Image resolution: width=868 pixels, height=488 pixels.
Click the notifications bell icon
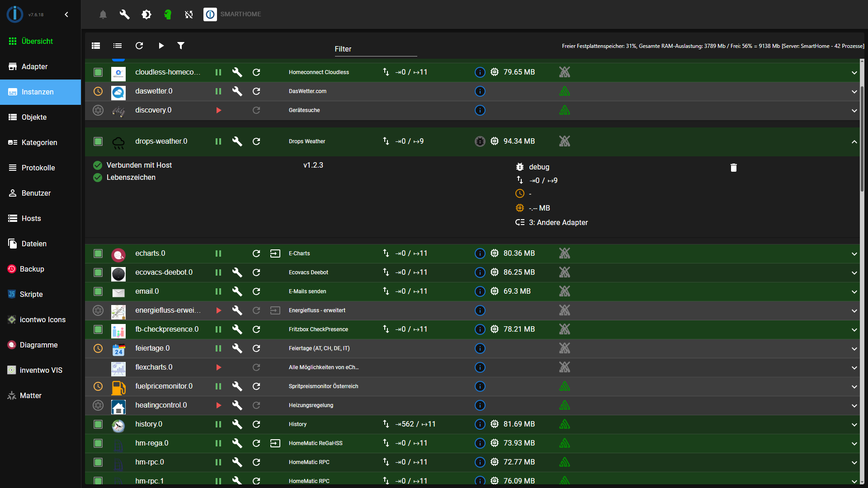pyautogui.click(x=103, y=14)
